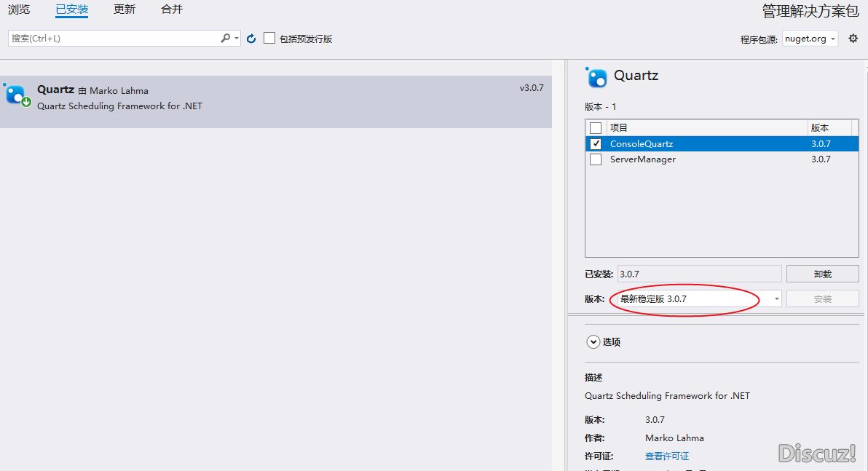
Task: Open the 最新稳定版 3.0.7 version dropdown
Action: coord(699,299)
